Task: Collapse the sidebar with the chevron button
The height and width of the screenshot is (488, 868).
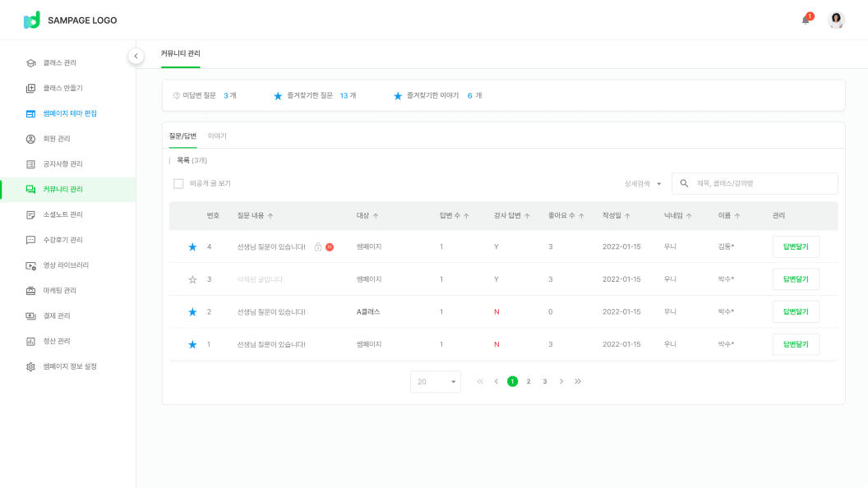Action: pos(136,56)
